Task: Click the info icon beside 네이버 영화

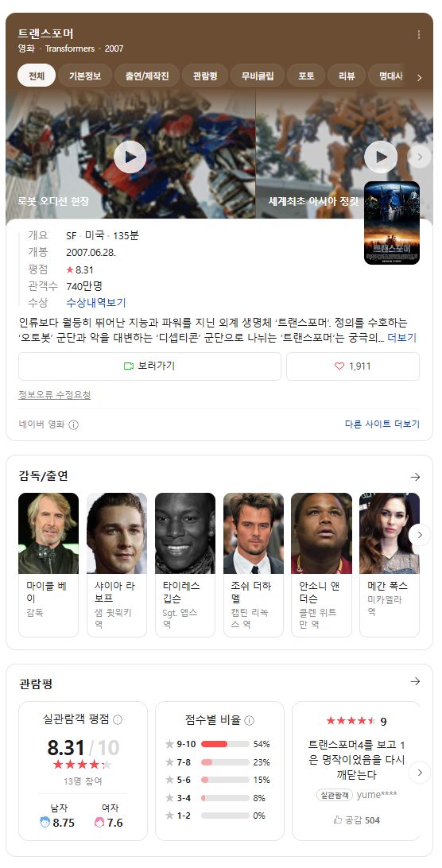Action: [73, 424]
